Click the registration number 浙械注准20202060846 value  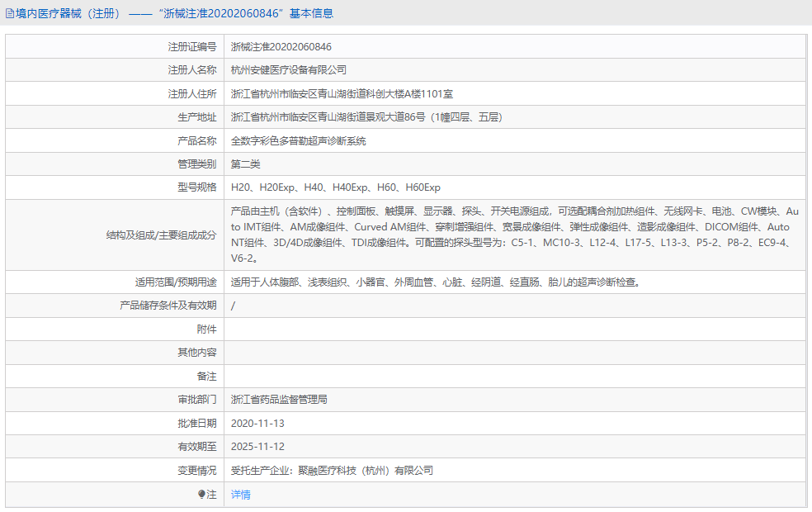pyautogui.click(x=281, y=46)
